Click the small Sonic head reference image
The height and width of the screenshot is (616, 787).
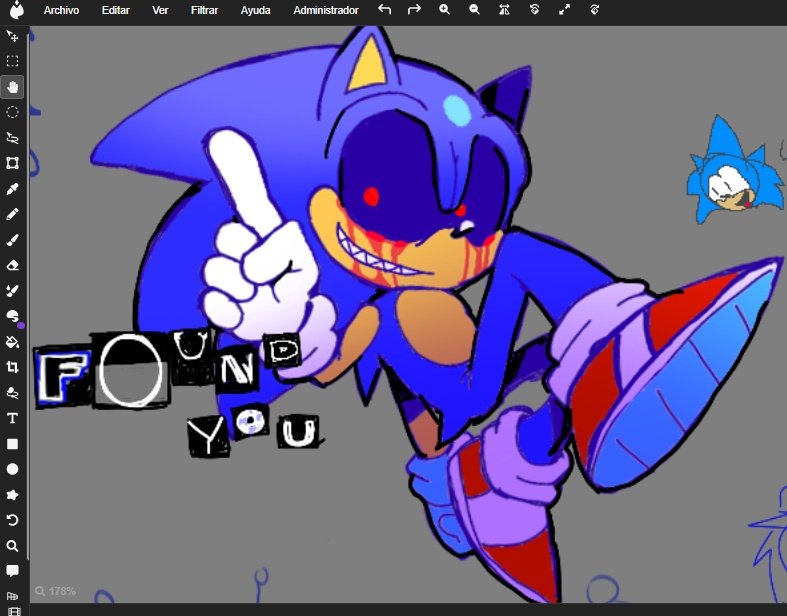coord(734,170)
